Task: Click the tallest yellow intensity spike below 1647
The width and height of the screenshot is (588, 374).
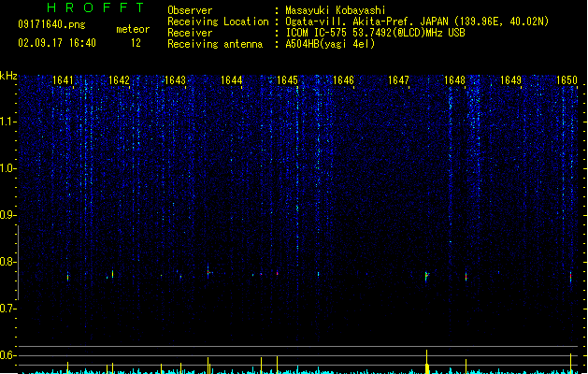Action: 427,362
